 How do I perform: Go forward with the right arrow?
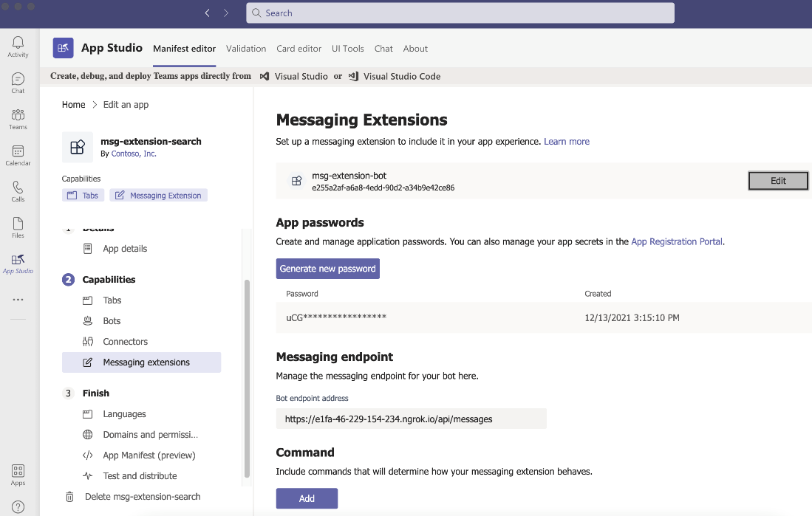226,13
